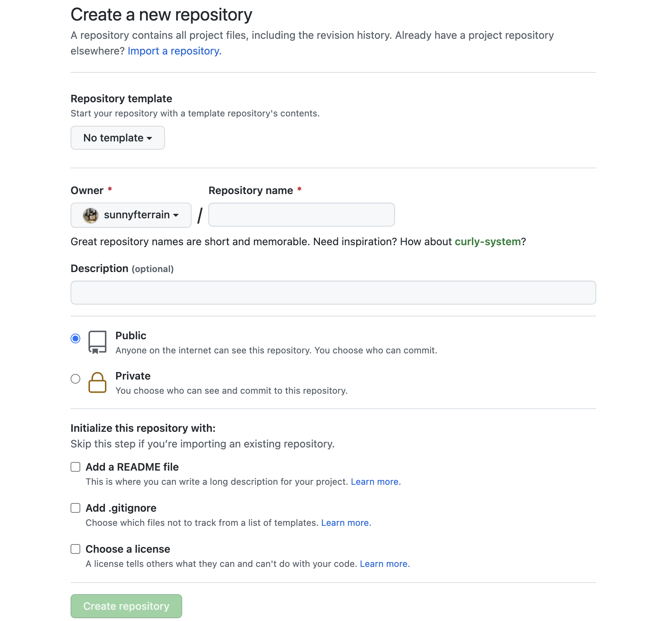Screen dimensions: 672x621
Task: Focus the Description text field
Action: click(333, 293)
